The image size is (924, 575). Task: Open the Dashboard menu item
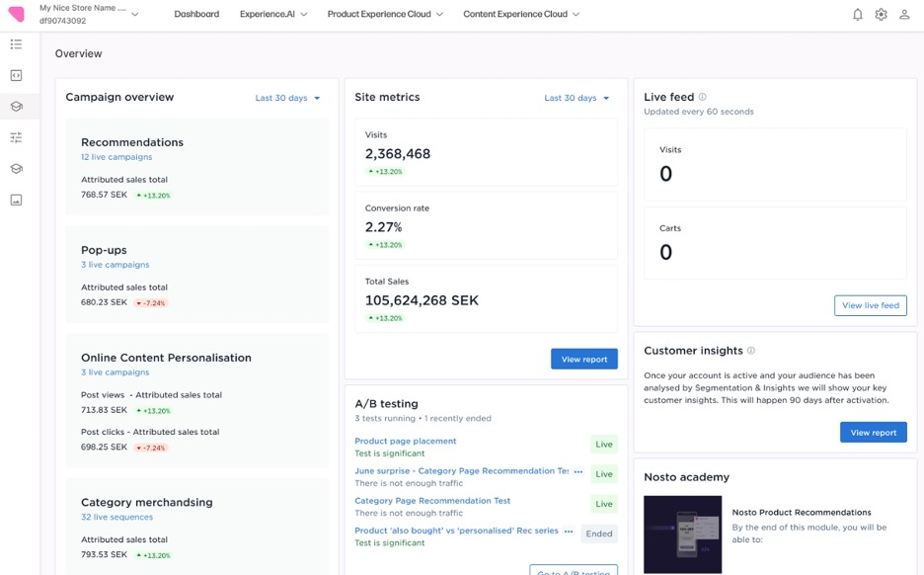tap(196, 14)
